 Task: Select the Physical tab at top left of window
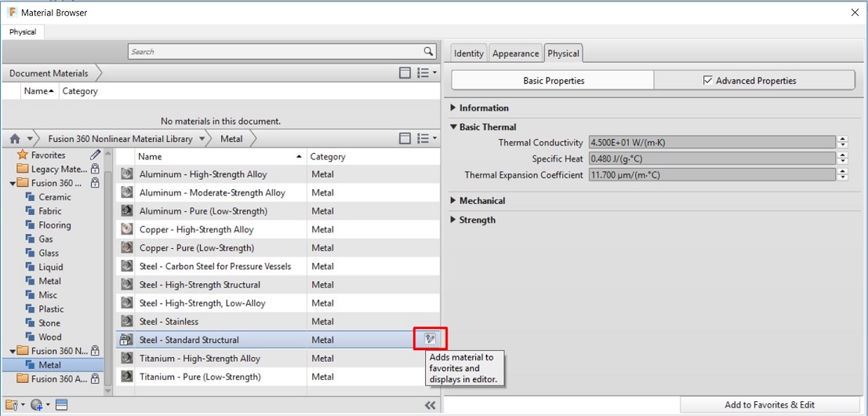(x=23, y=32)
